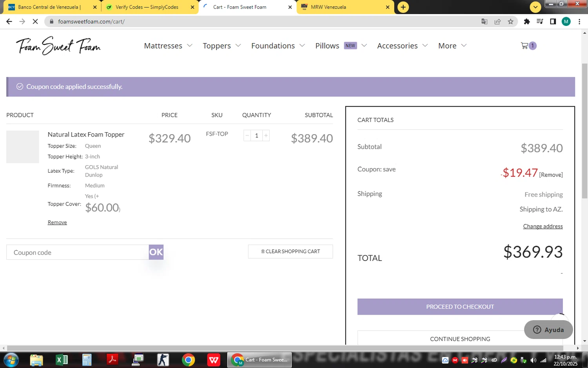Screen dimensions: 588x368
Task: Go back using browser back arrow
Action: [x=9, y=22]
